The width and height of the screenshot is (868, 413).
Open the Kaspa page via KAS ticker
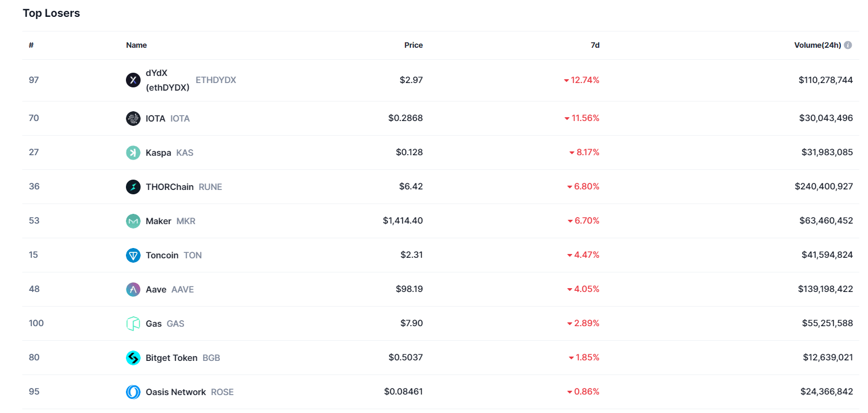click(185, 153)
